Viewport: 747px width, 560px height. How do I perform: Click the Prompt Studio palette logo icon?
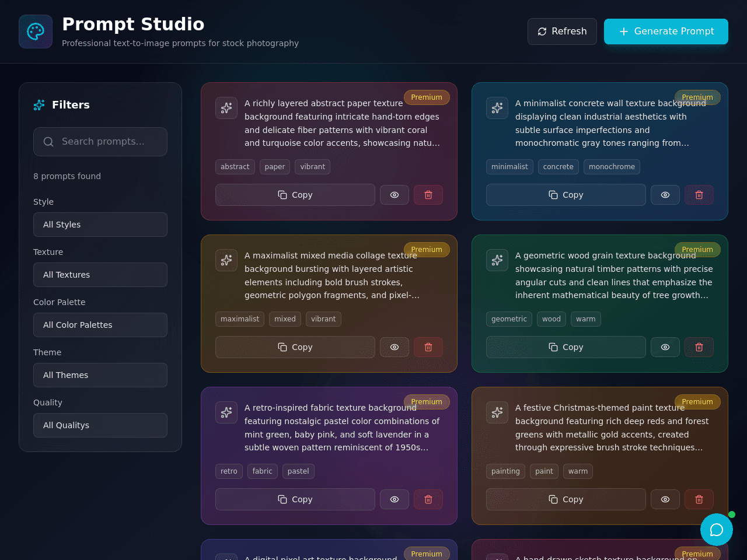point(36,32)
